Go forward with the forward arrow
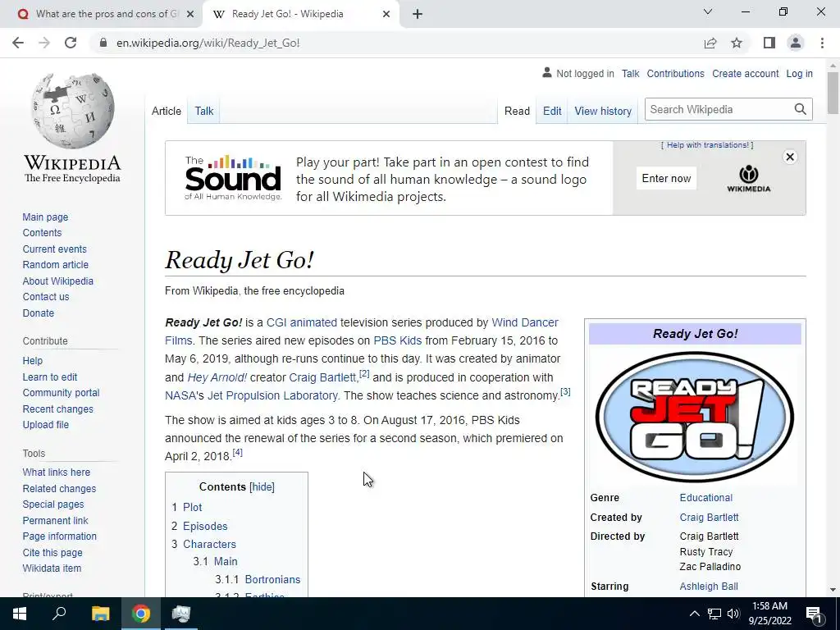The image size is (840, 630). coord(44,43)
